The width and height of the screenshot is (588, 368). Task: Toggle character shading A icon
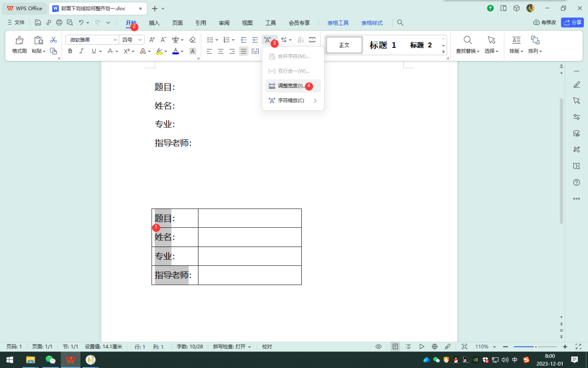[192, 51]
